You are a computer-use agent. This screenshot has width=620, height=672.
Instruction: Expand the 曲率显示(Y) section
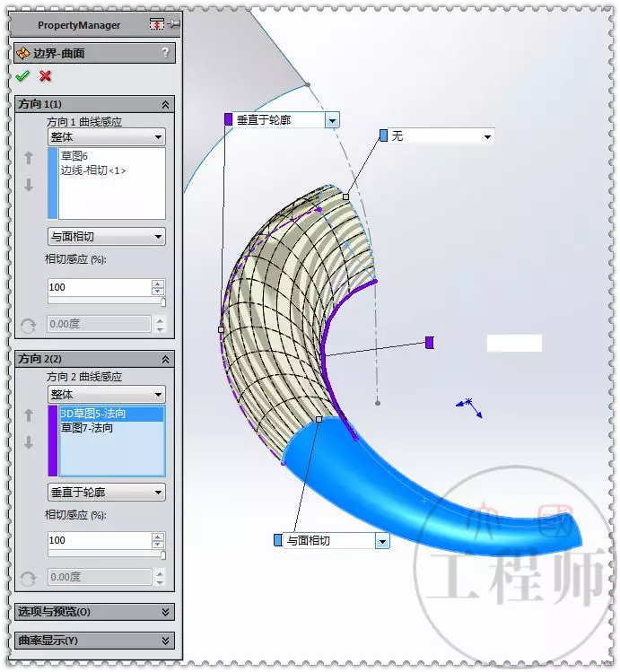pyautogui.click(x=165, y=641)
